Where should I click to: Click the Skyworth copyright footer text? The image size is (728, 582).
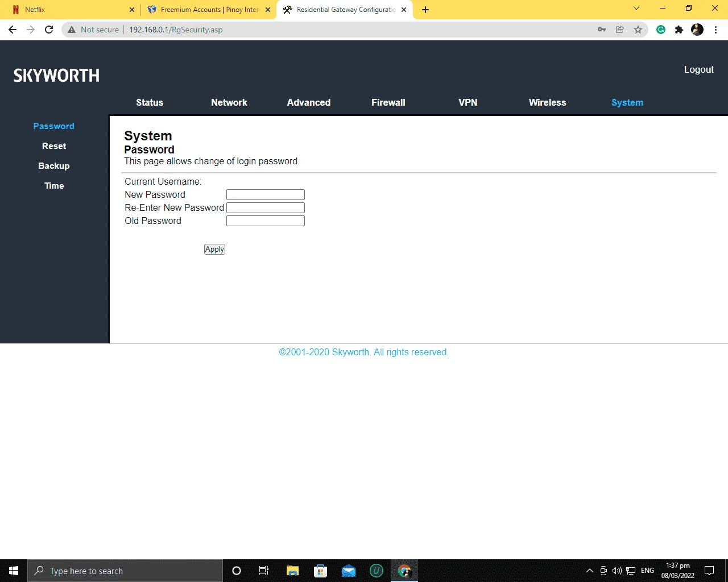pyautogui.click(x=363, y=352)
